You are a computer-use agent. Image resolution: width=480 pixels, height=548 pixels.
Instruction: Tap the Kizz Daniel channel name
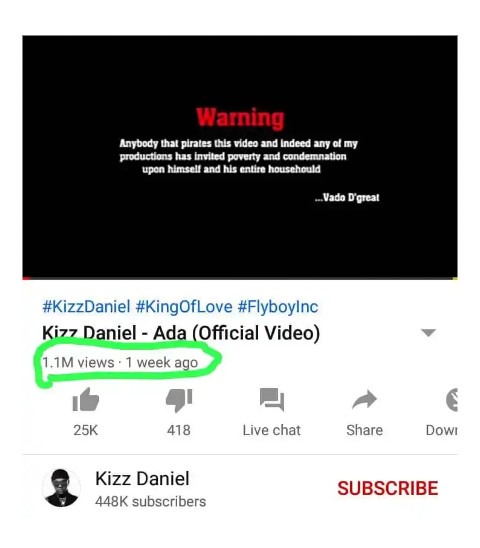point(142,478)
